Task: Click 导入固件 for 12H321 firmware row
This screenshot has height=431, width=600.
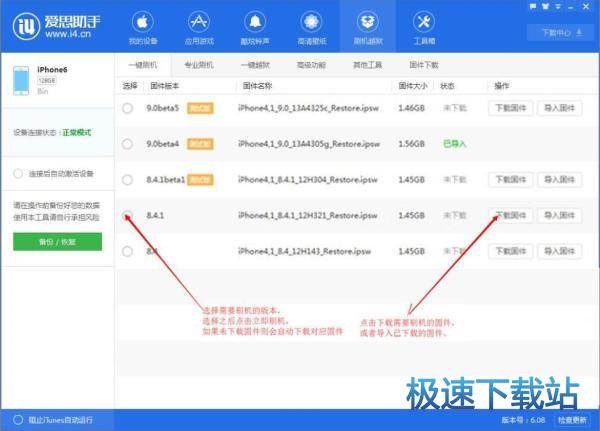Action: [x=559, y=215]
